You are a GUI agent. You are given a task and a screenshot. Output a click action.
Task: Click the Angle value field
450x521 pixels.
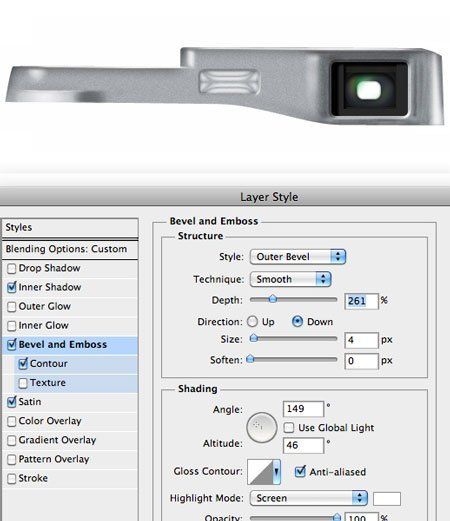[x=303, y=409]
